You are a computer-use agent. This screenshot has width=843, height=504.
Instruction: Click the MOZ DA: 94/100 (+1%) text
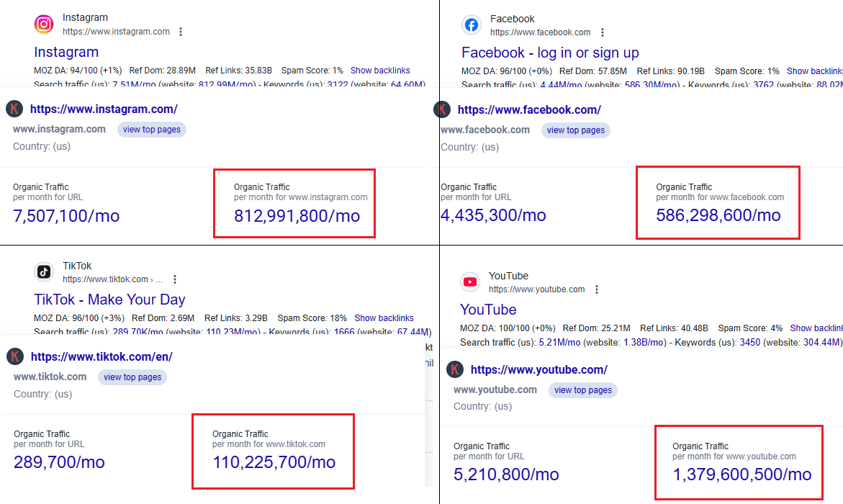point(78,71)
